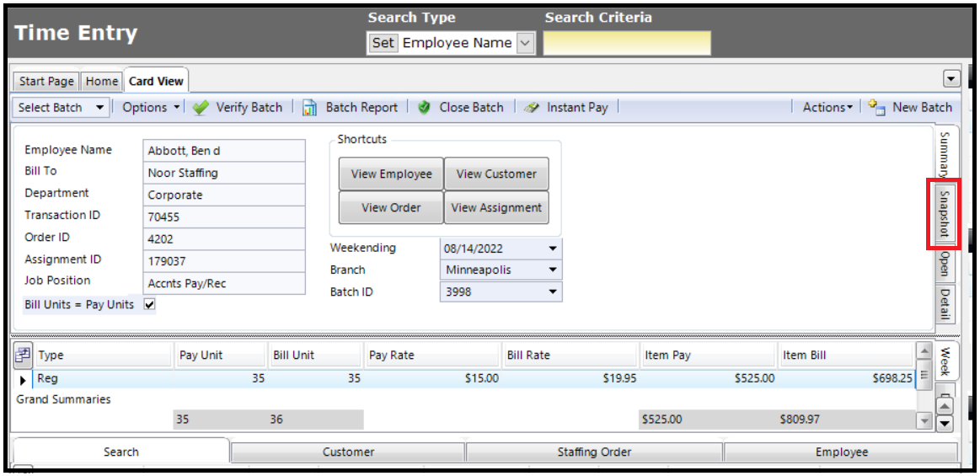Click the Job Position field Accnts Pay/Rec
The width and height of the screenshot is (980, 476).
(224, 283)
